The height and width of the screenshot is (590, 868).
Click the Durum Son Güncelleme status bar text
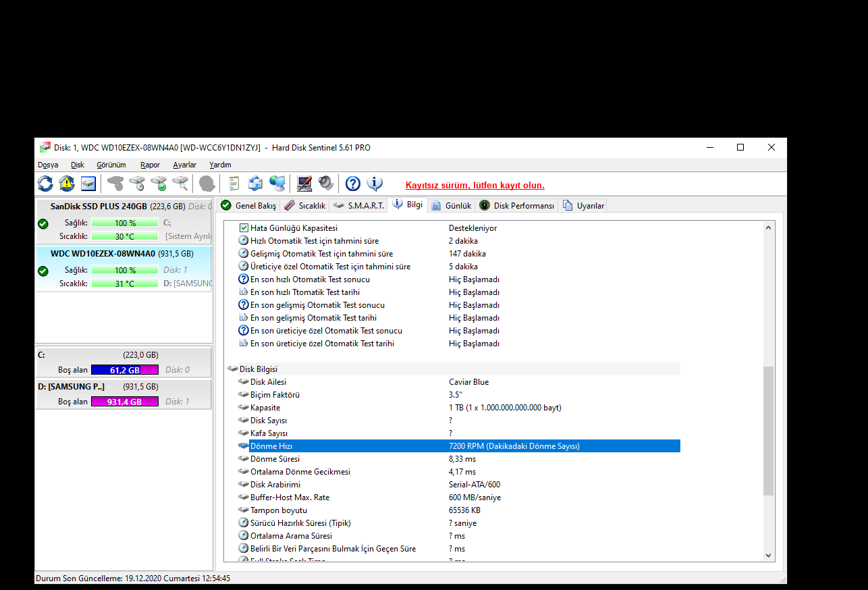pyautogui.click(x=134, y=579)
